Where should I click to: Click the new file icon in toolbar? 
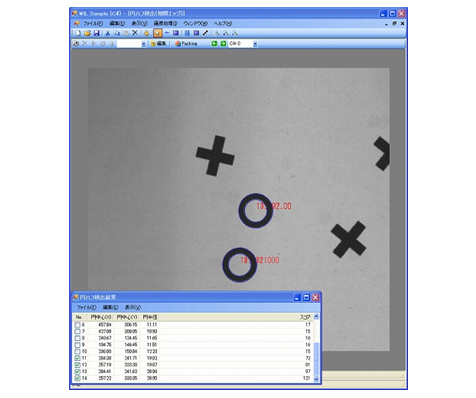click(78, 33)
